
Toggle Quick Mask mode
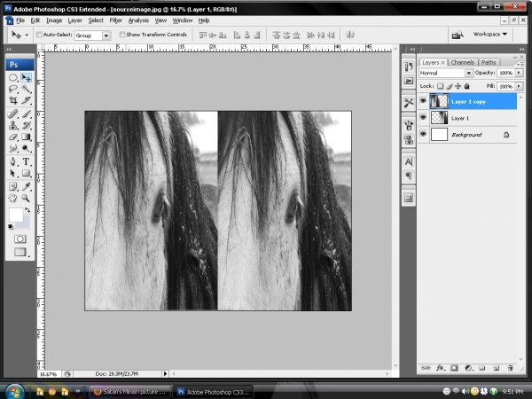point(20,239)
